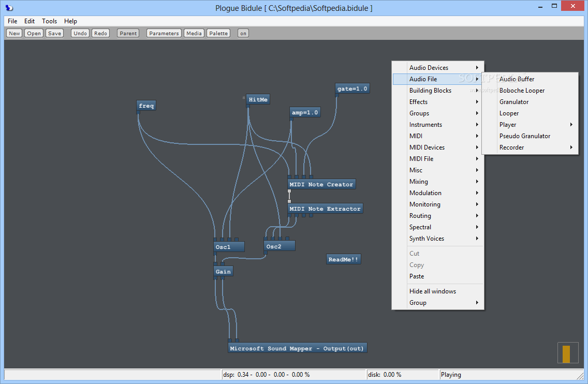Image resolution: width=588 pixels, height=384 pixels.
Task: Expand the MIDI File submenu
Action: [x=438, y=159]
